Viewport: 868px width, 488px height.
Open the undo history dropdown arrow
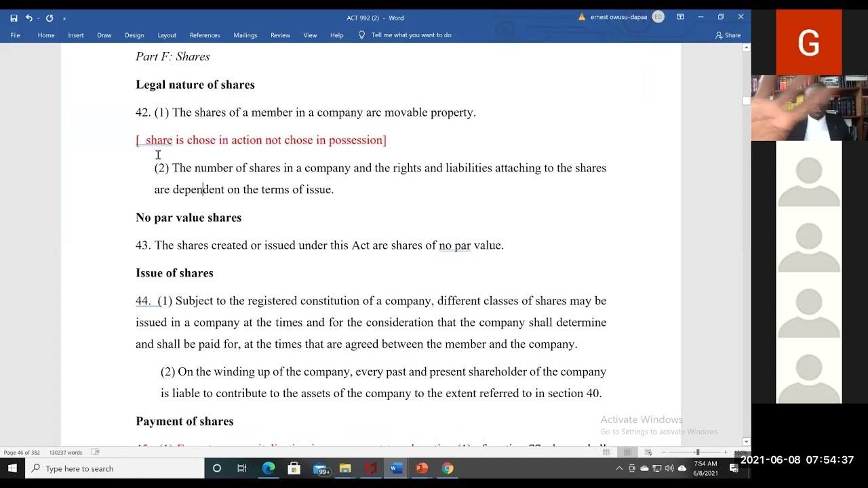pyautogui.click(x=38, y=18)
